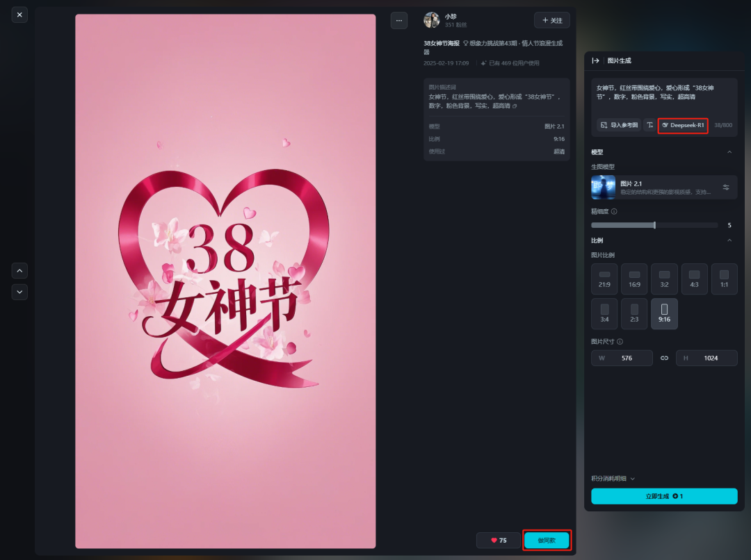This screenshot has height=560, width=751.
Task: Open the more options (...) icon near the author
Action: 399,21
